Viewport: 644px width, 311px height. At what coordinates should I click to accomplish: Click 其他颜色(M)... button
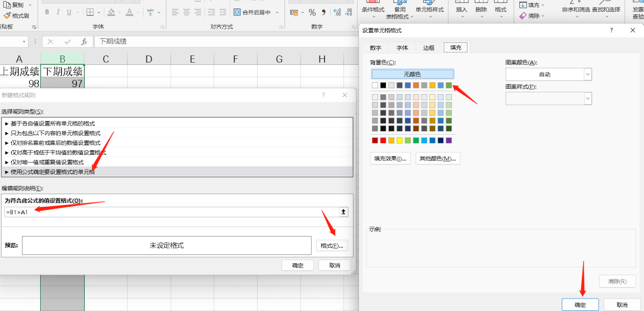(x=439, y=158)
